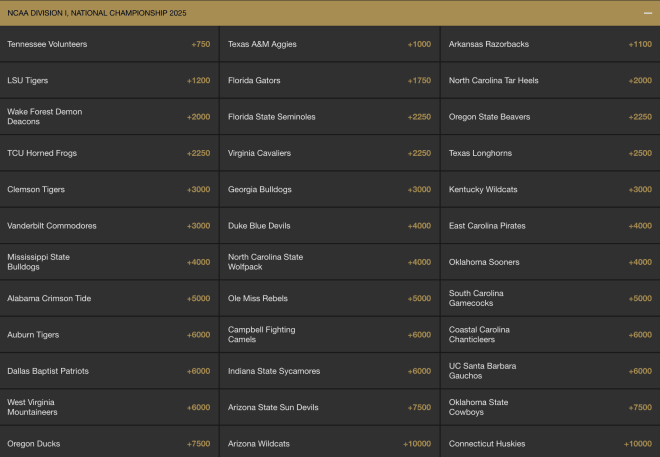660x457 pixels.
Task: Collapse the NCAA Division I Championship section
Action: tap(648, 13)
